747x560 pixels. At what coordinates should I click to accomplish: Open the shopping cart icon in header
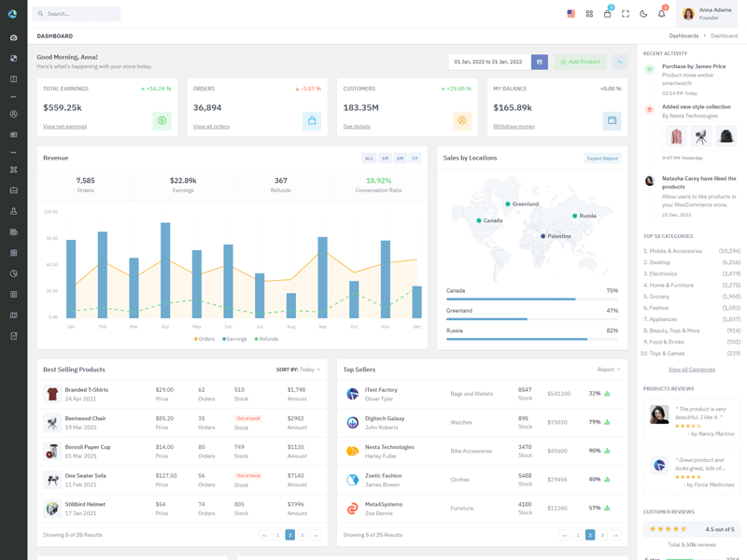tap(607, 13)
